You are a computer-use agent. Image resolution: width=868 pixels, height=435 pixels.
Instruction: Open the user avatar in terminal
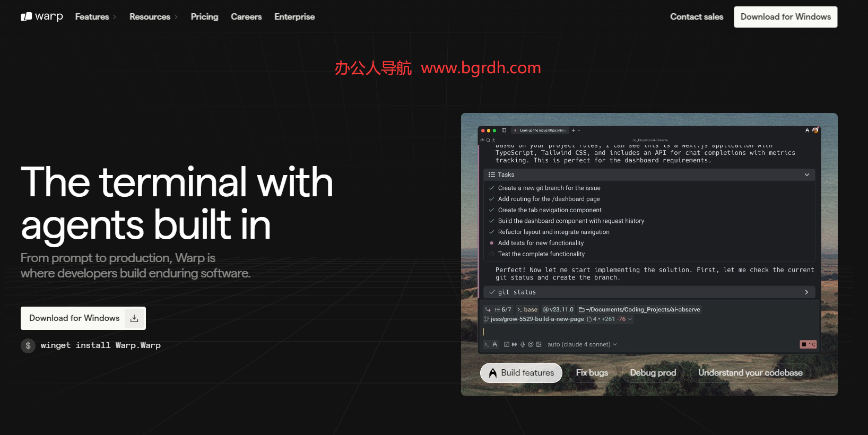click(x=815, y=130)
